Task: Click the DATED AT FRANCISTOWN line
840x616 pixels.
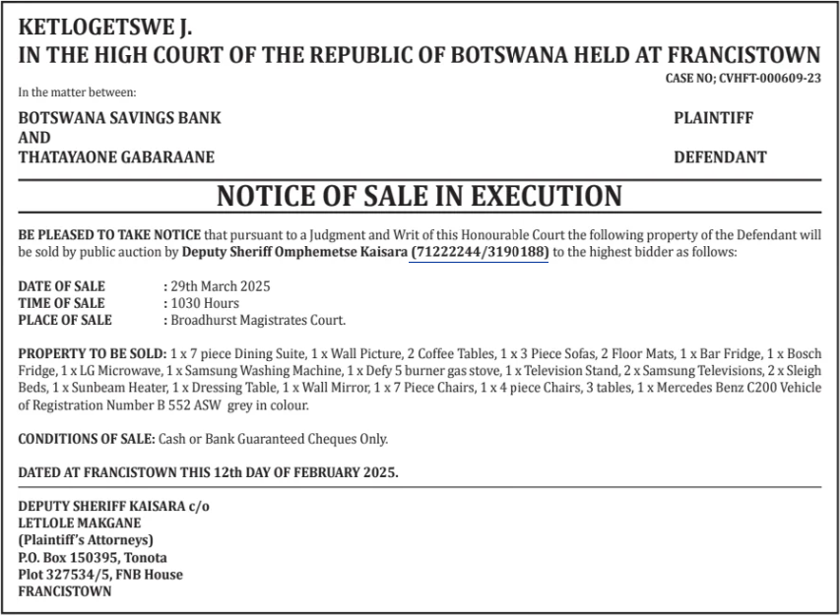Action: pyautogui.click(x=209, y=472)
